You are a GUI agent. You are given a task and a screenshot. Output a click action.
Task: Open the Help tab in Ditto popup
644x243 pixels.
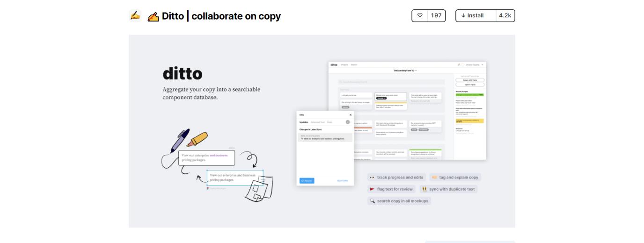tap(329, 122)
